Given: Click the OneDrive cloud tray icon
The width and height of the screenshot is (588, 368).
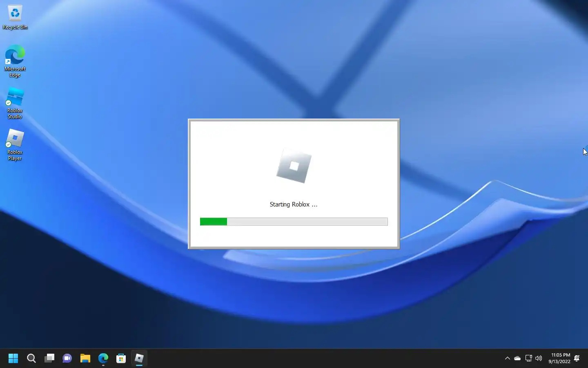Looking at the screenshot, I should 517,359.
